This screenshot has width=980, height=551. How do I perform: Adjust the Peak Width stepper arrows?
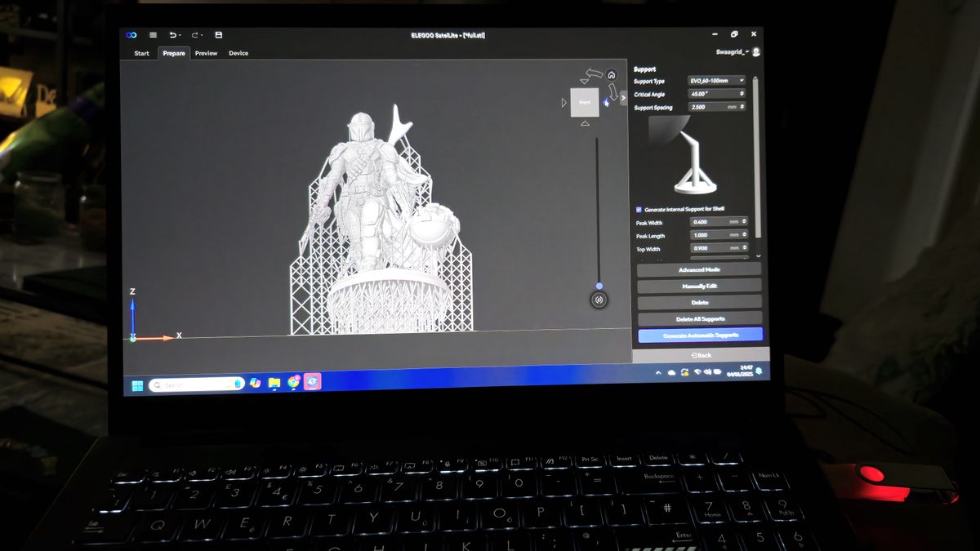point(743,221)
